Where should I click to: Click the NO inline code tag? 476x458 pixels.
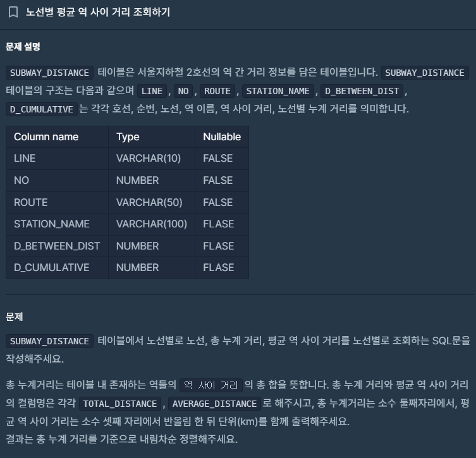183,91
